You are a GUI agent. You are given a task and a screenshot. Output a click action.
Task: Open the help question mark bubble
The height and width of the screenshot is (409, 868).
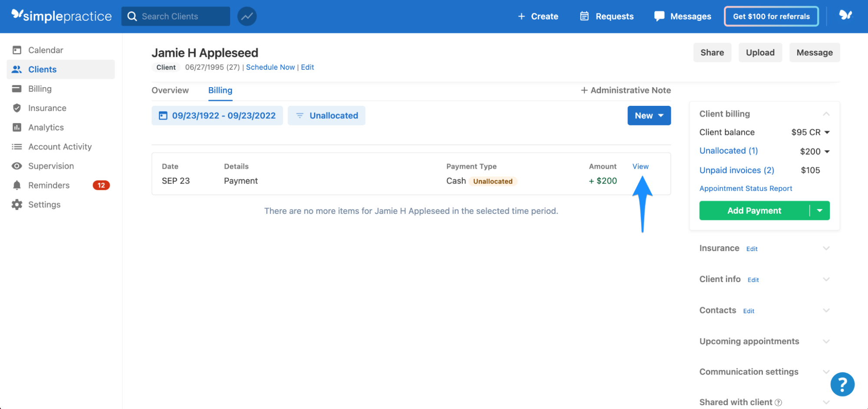tap(842, 384)
